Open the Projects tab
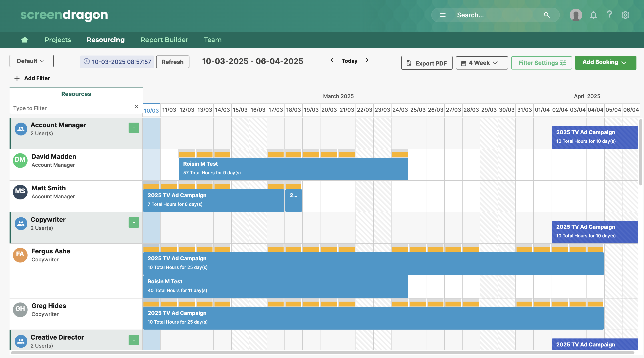This screenshot has width=644, height=358. click(58, 40)
